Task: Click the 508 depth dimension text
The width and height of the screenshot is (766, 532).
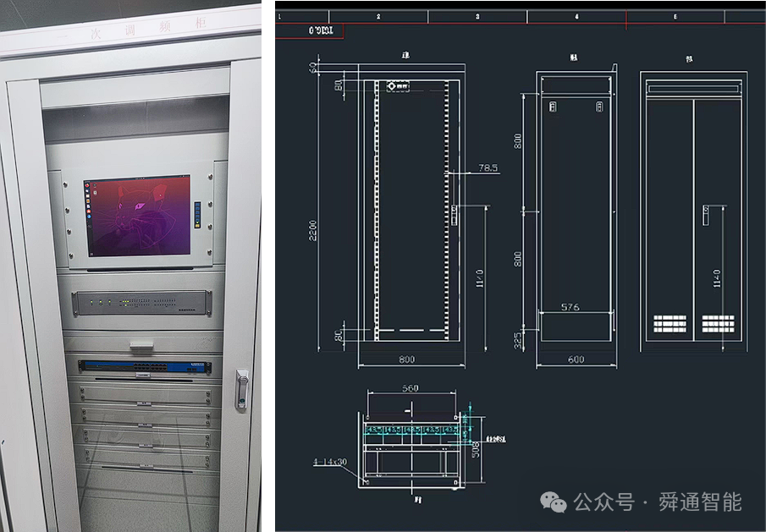Action: click(476, 449)
